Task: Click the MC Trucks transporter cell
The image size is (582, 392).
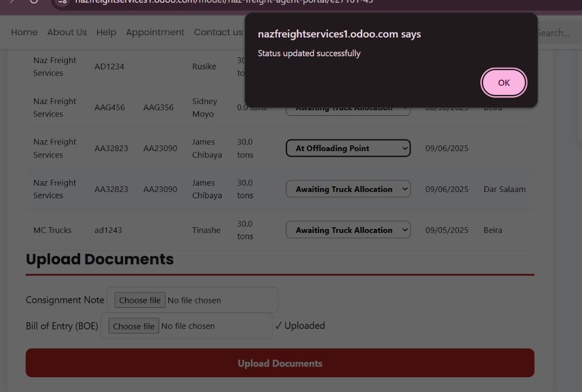Action: (52, 230)
